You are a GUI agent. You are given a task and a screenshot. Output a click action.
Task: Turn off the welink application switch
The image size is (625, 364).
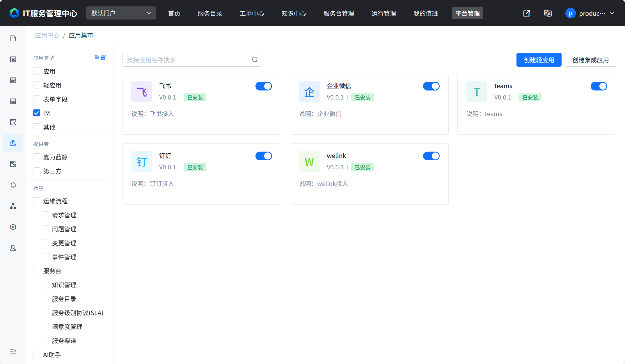pyautogui.click(x=431, y=156)
